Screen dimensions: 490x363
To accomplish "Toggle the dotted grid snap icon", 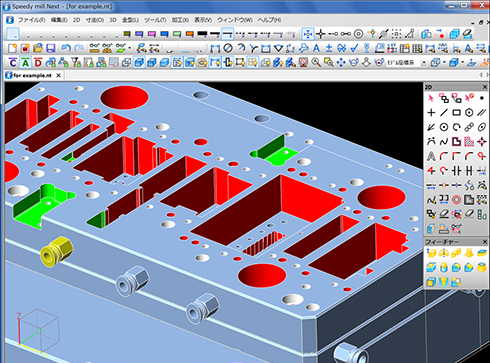I will [x=396, y=34].
